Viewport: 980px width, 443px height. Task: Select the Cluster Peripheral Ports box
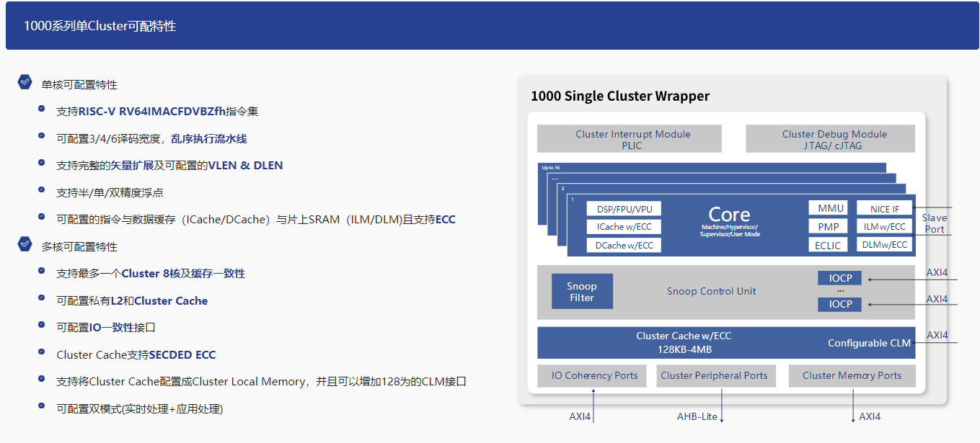pyautogui.click(x=714, y=375)
